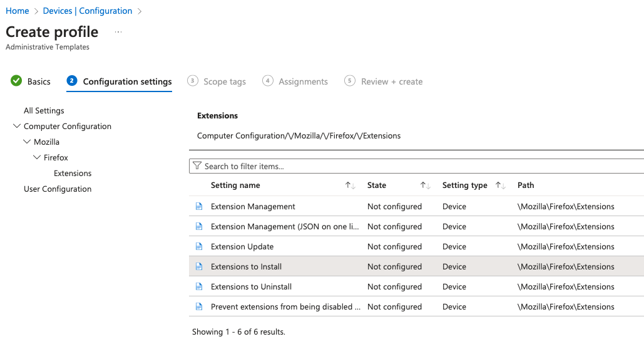
Task: Open the ellipsis menu next to Create profile
Action: (118, 32)
